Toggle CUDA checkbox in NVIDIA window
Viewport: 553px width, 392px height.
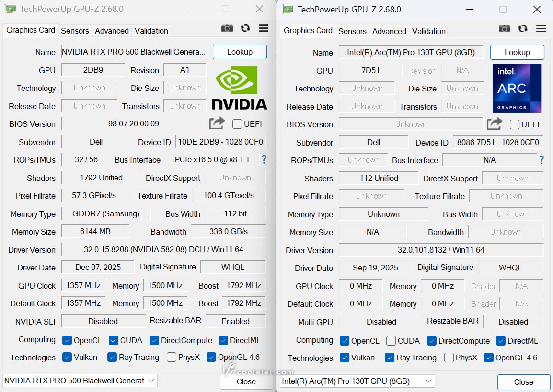114,340
